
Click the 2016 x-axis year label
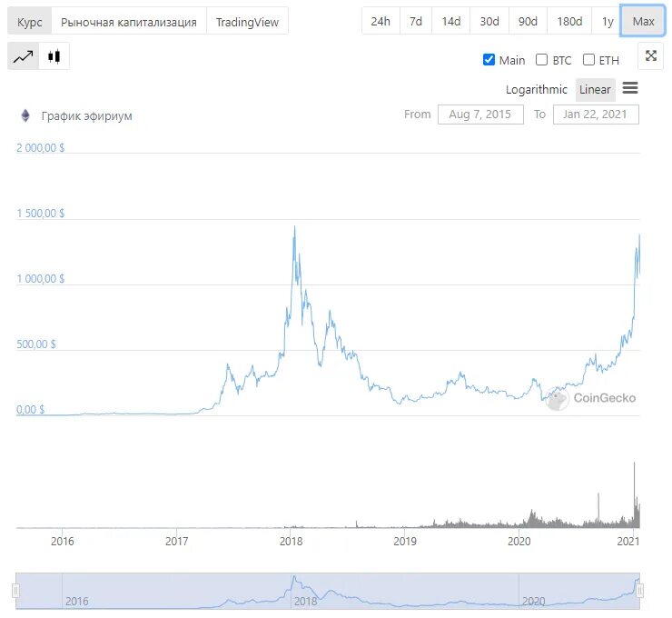click(x=62, y=542)
